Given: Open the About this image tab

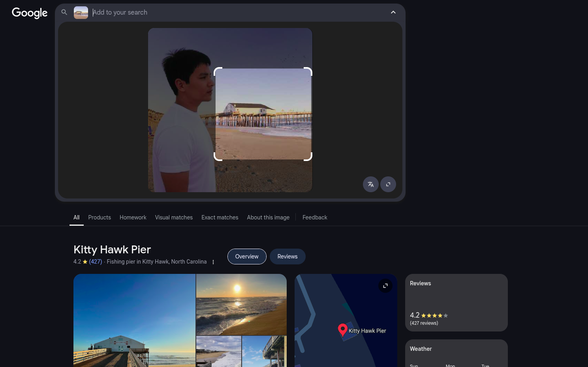Looking at the screenshot, I should click(268, 217).
